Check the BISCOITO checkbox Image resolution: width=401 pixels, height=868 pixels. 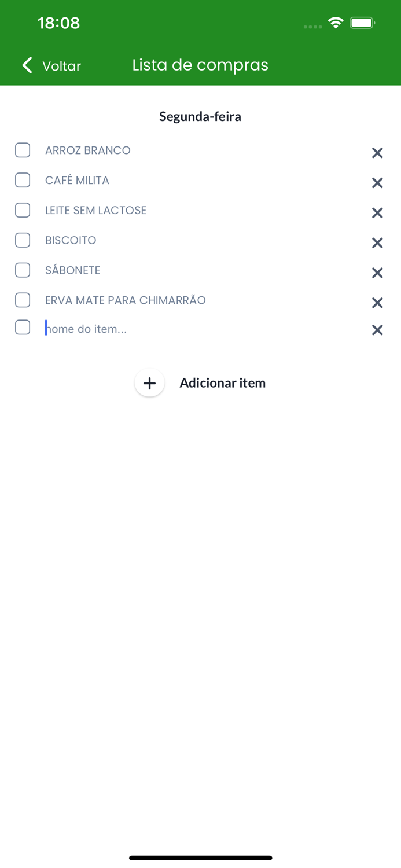[x=23, y=240]
